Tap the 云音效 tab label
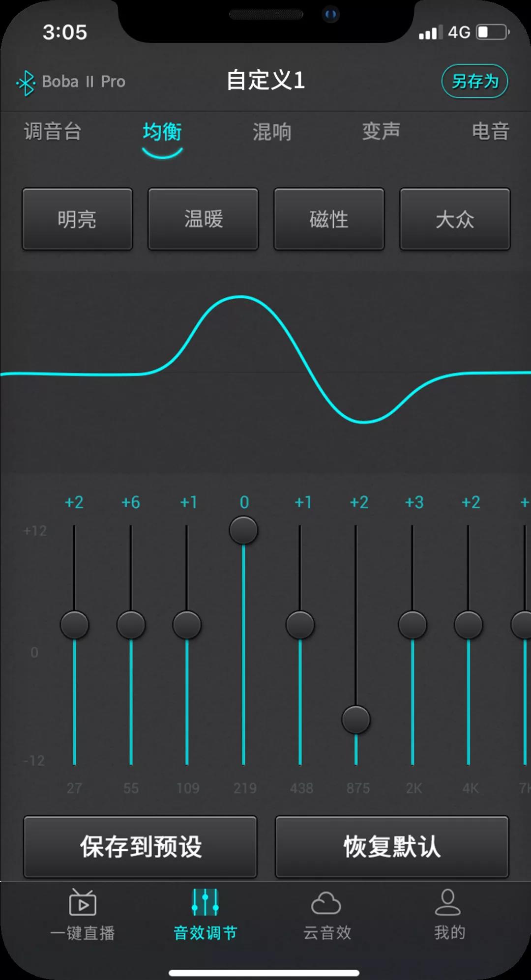Image resolution: width=531 pixels, height=980 pixels. point(327,932)
